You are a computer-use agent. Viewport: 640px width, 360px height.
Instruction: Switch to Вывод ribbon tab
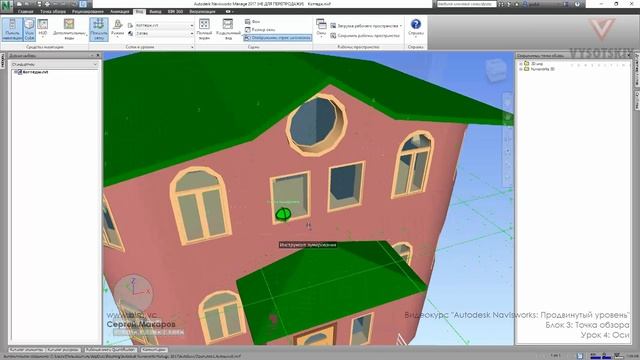click(x=156, y=11)
